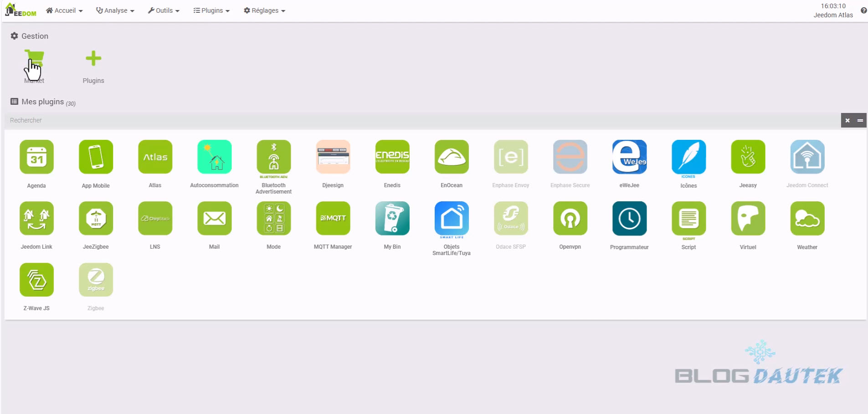Select the Z-Wave JS plugin icon
This screenshot has width=868, height=414.
[36, 280]
